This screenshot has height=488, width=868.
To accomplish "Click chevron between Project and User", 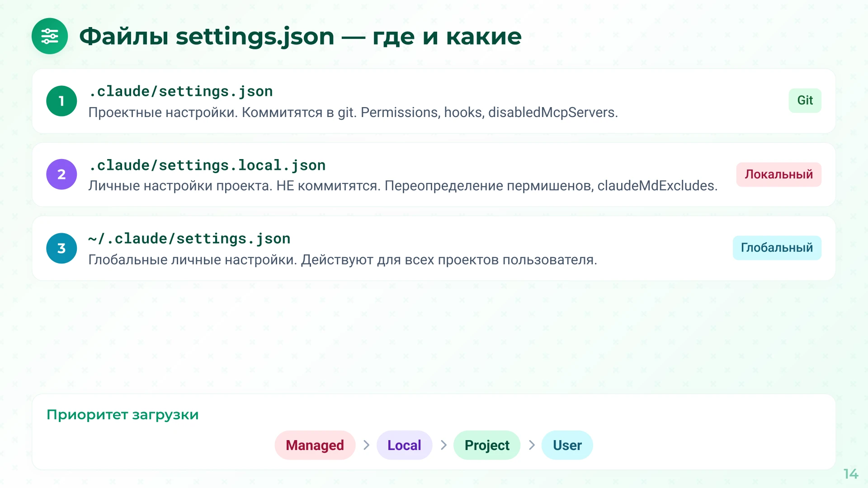I will (x=532, y=445).
